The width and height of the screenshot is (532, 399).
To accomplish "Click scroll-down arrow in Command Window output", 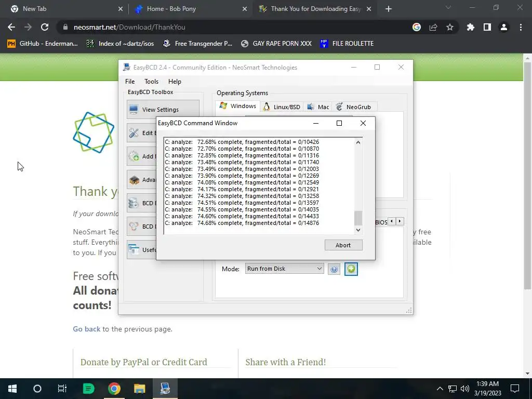I will coord(358,230).
